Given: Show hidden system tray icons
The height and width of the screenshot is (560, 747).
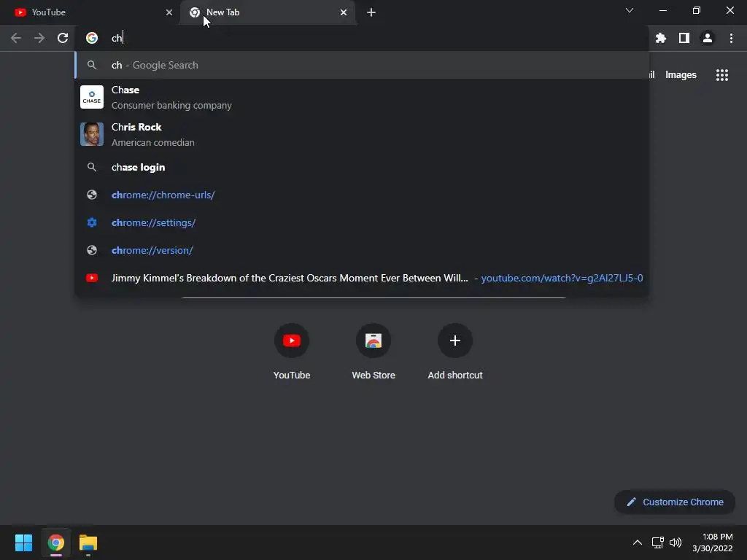Looking at the screenshot, I should click(638, 542).
